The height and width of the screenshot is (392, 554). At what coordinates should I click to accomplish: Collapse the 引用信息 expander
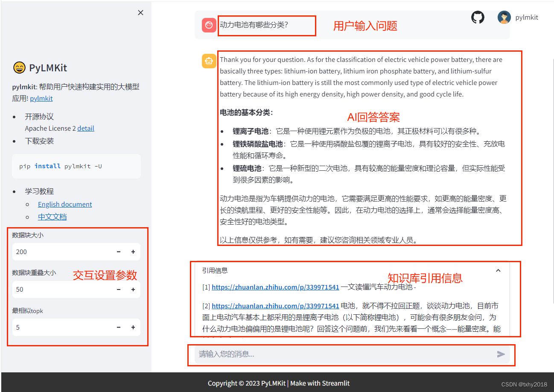pos(498,270)
